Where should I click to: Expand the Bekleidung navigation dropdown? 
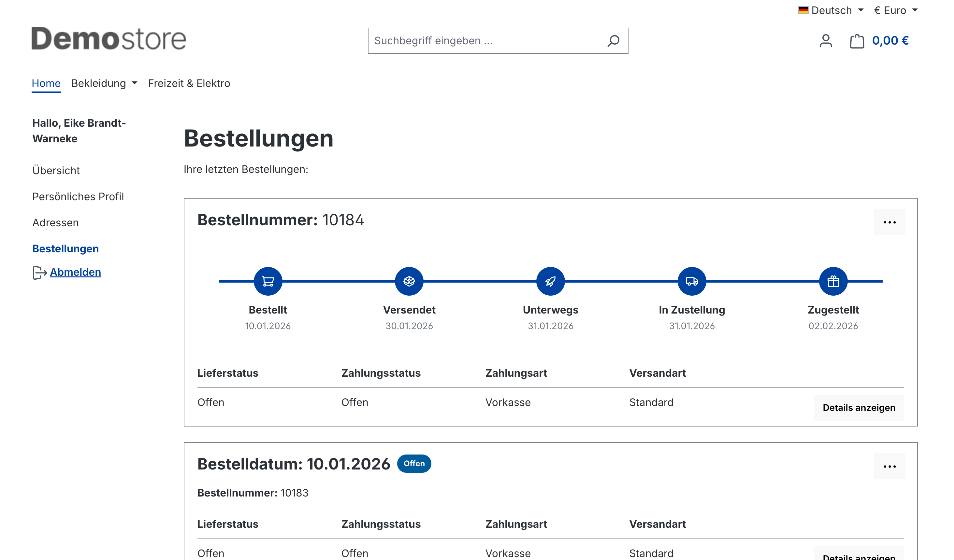[104, 83]
